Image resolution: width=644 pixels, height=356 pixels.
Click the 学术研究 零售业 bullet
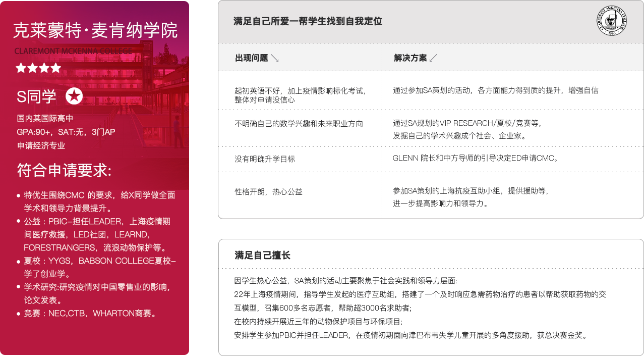(x=96, y=293)
